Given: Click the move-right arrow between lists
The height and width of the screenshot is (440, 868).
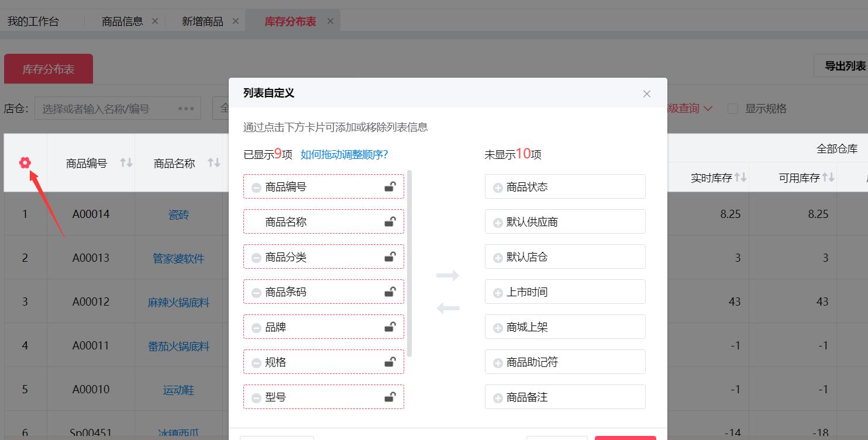Looking at the screenshot, I should (x=448, y=275).
